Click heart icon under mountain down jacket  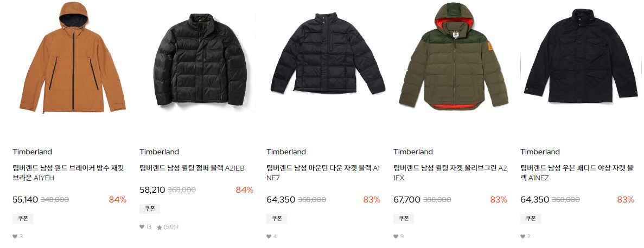tap(269, 237)
